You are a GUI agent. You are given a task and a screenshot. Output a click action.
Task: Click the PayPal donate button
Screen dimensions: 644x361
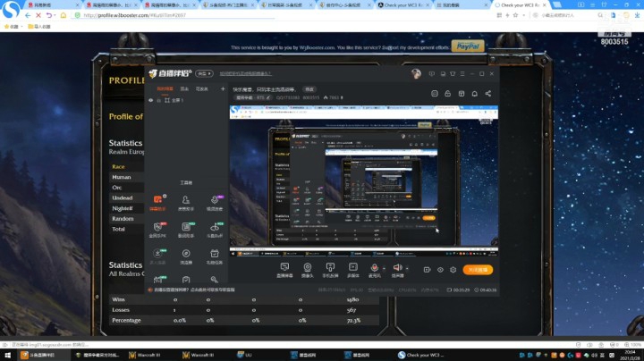click(468, 46)
